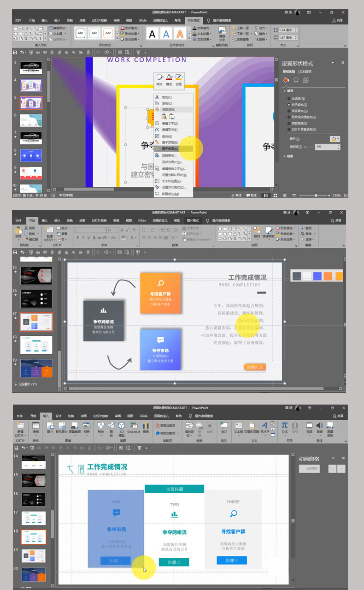Choose the 渐变填充 gradient fill option
Image resolution: width=364 pixels, height=590 pixels.
(x=289, y=111)
